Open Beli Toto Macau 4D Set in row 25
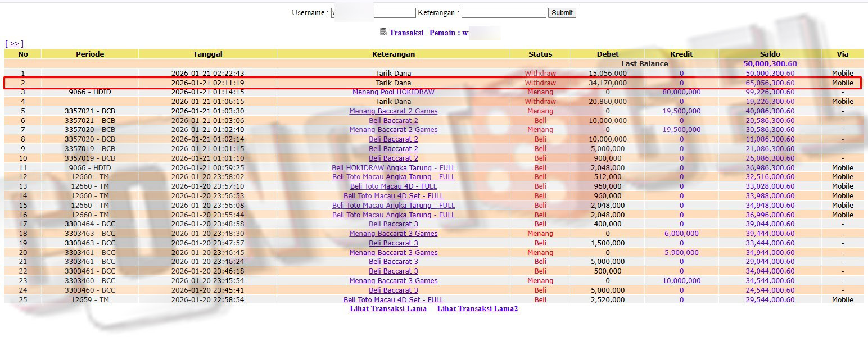 click(x=393, y=300)
